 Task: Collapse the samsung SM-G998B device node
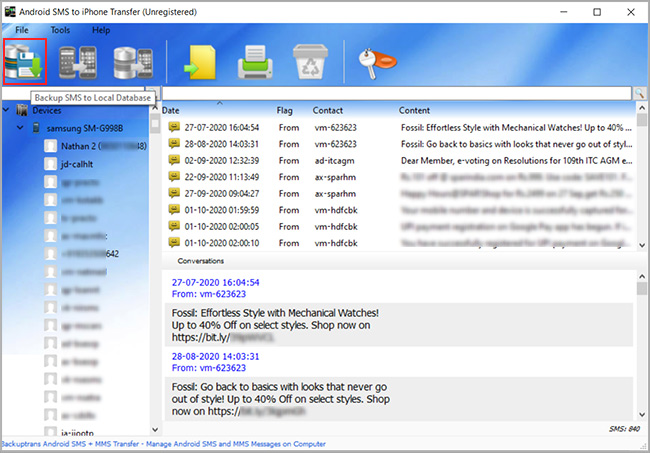click(x=21, y=128)
